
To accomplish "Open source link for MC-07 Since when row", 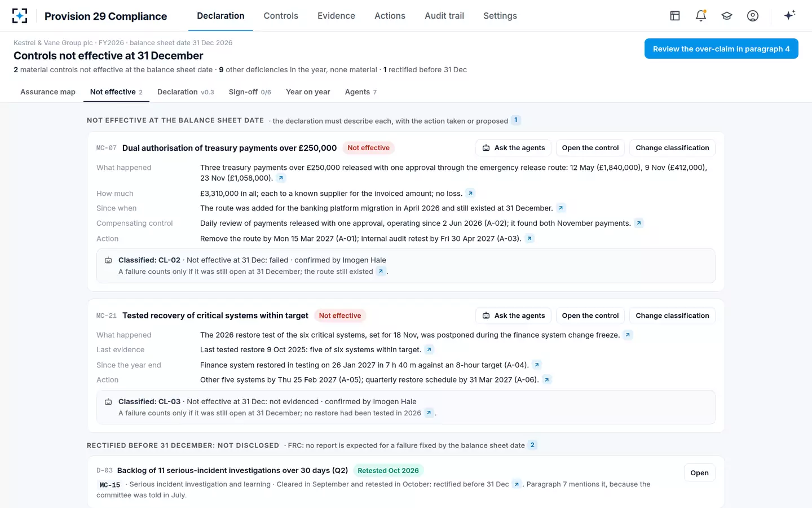I will click(561, 208).
